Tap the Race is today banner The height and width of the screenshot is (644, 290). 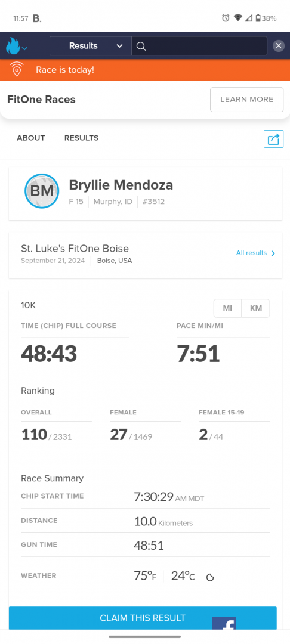tap(145, 70)
